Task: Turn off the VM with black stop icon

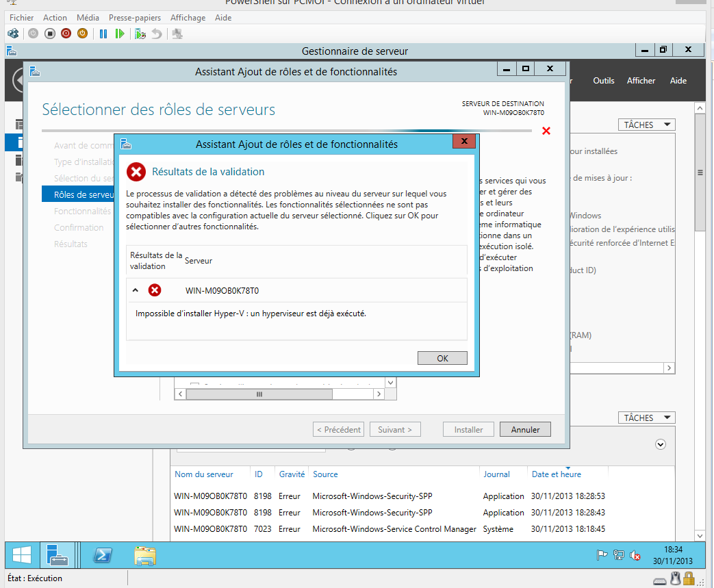Action: (50, 34)
